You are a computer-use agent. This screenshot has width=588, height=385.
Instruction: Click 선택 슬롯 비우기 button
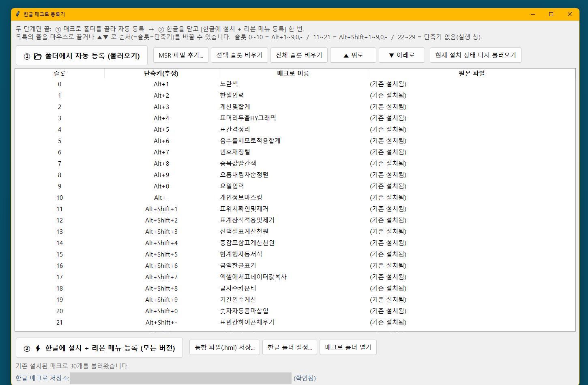point(239,55)
